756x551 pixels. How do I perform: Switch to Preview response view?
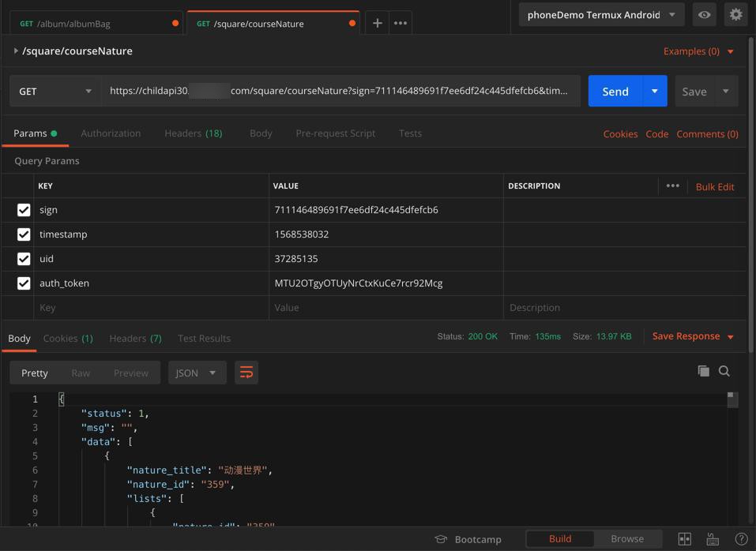(131, 373)
